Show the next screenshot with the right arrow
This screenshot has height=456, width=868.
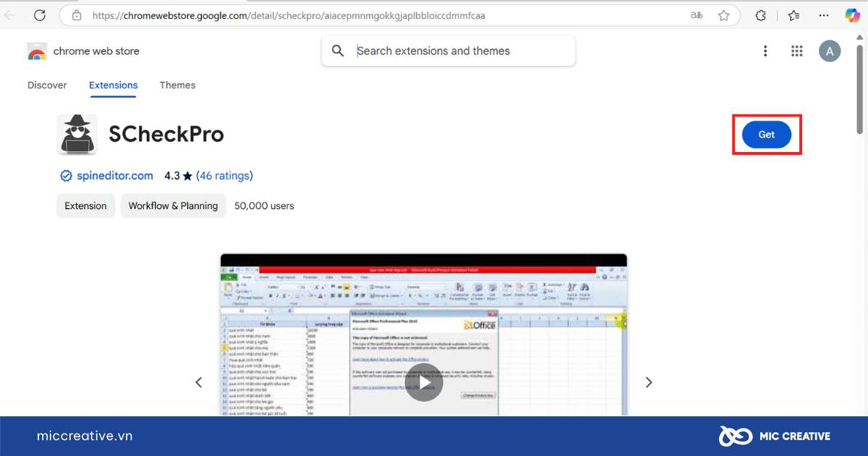point(649,382)
